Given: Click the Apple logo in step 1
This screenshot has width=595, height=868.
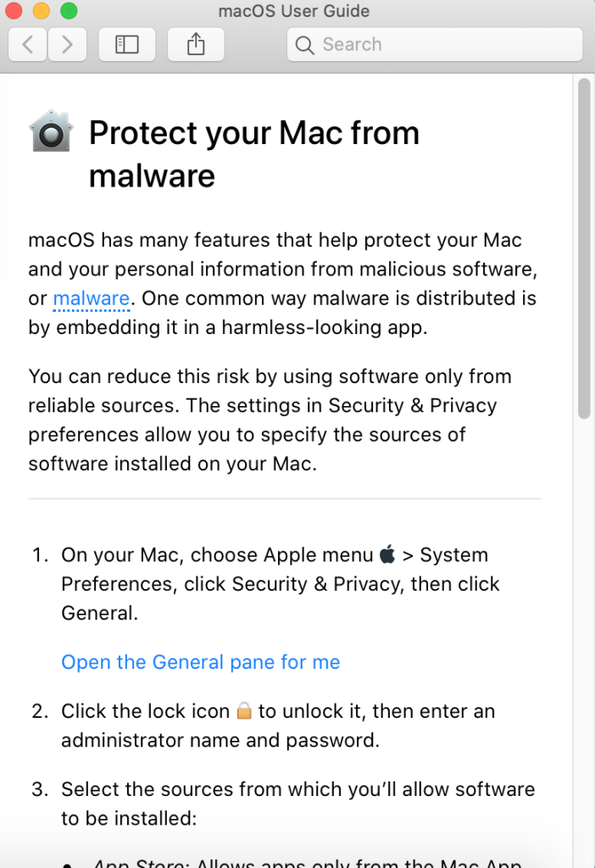Looking at the screenshot, I should [x=387, y=554].
